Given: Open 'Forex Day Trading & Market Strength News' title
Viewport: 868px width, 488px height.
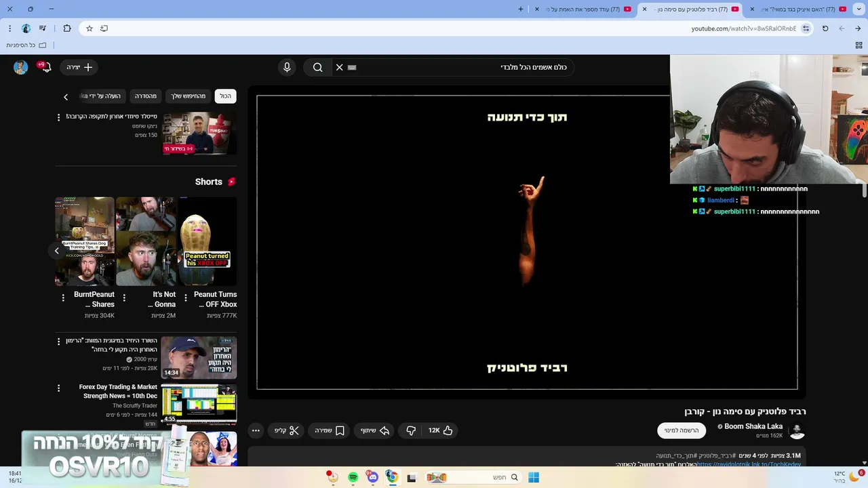Looking at the screenshot, I should tap(118, 391).
